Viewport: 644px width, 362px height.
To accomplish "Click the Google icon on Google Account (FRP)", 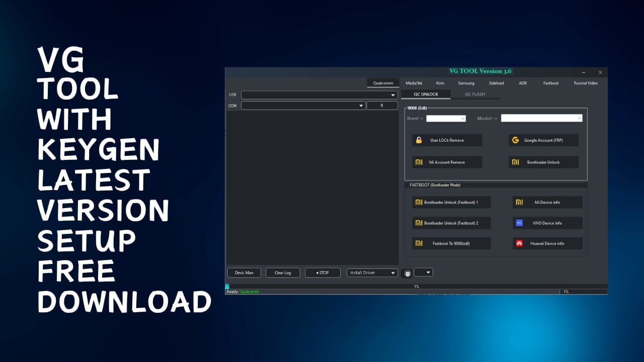I will pos(515,140).
